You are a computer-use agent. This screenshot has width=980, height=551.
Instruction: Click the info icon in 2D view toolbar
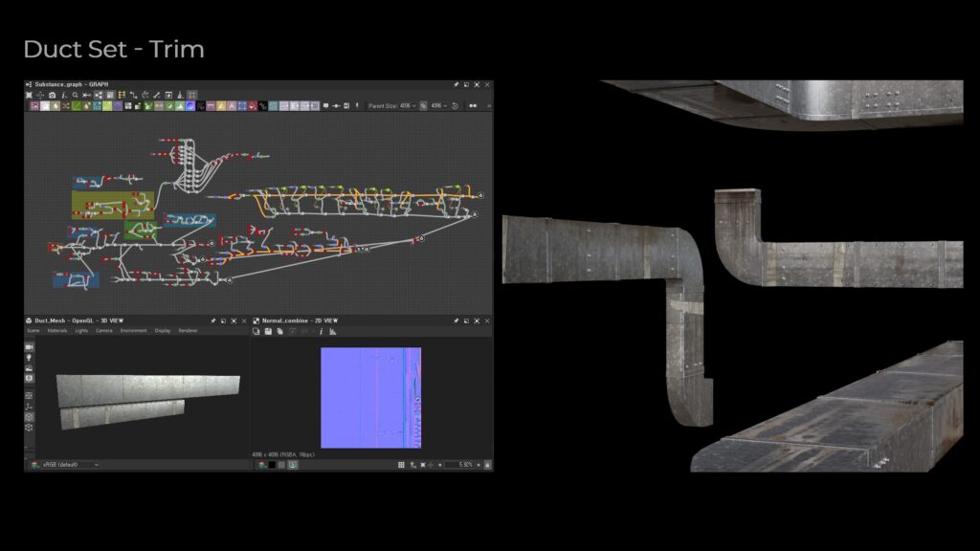click(x=321, y=331)
